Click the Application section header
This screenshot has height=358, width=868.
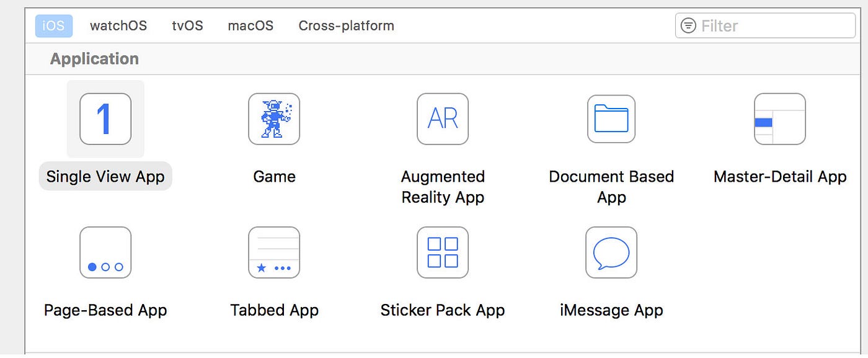[x=94, y=58]
